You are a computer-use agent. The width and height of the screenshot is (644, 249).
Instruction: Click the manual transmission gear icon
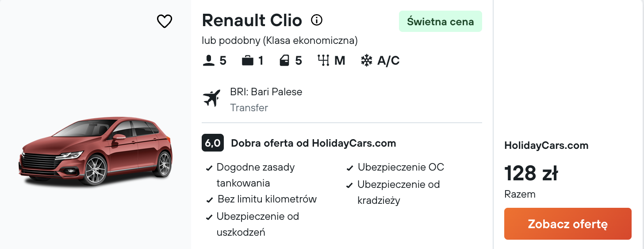[x=324, y=61]
